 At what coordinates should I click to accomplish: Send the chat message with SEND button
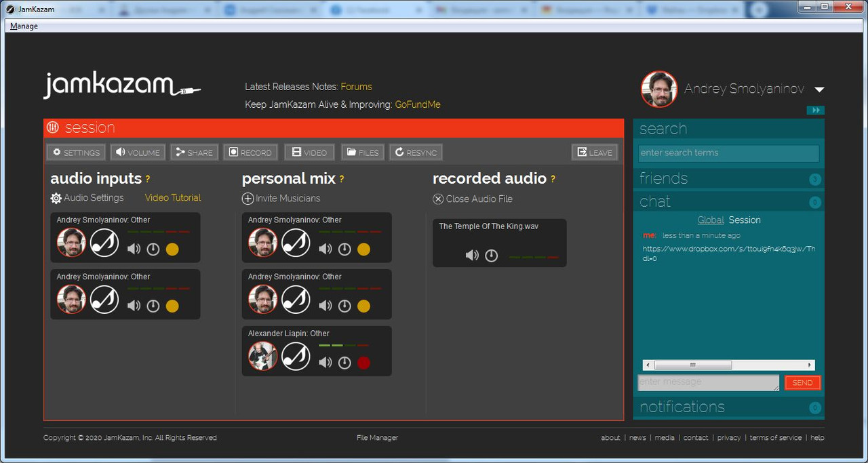coord(803,382)
